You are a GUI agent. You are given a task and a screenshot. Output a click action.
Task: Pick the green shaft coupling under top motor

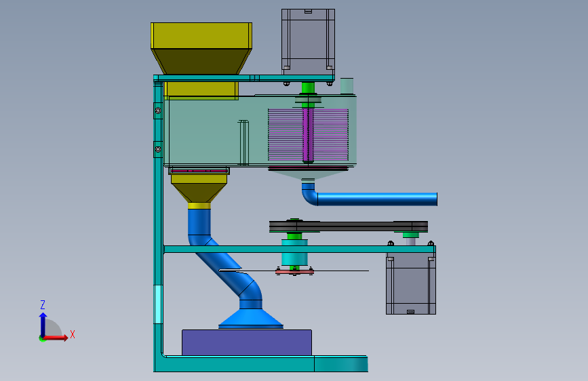point(308,87)
